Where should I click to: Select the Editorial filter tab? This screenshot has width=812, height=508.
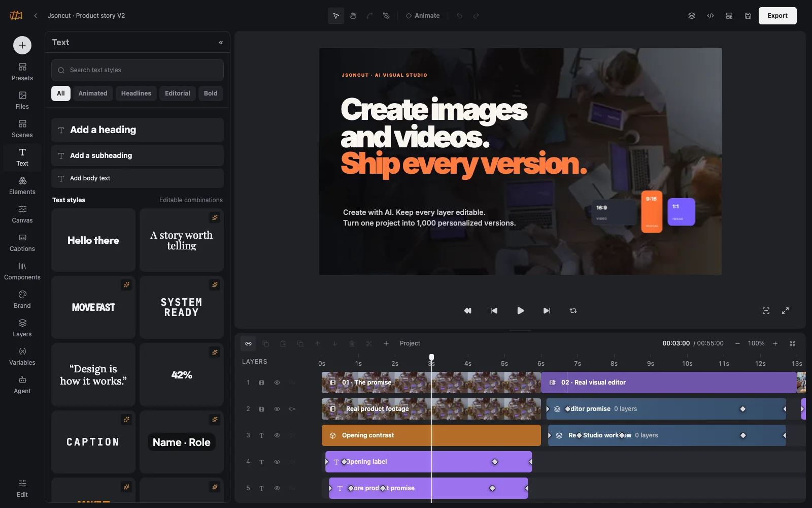pyautogui.click(x=178, y=93)
